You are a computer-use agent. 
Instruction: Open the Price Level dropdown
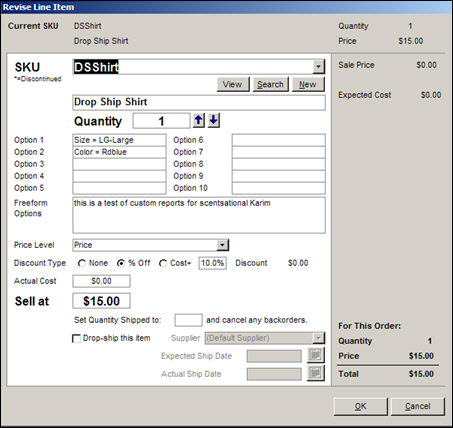click(222, 245)
